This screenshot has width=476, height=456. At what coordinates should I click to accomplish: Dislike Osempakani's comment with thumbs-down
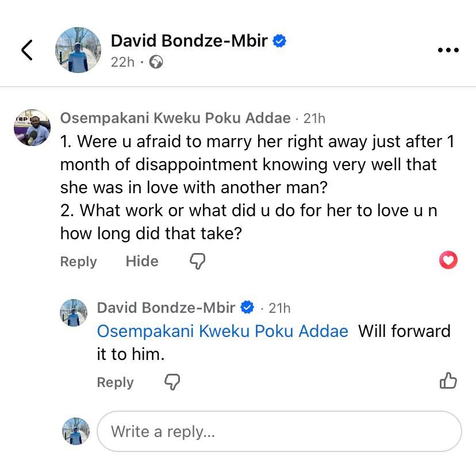pyautogui.click(x=197, y=262)
